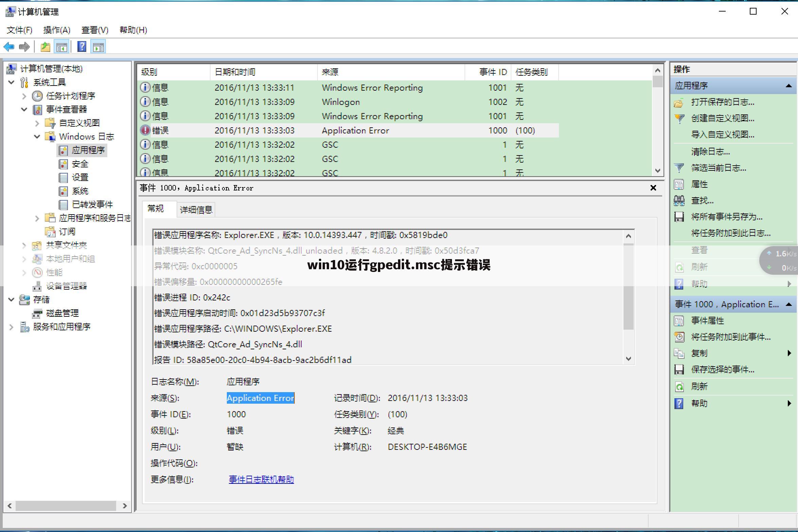Viewport: 798px width, 532px height.
Task: Click the Forward arrow toolbar icon
Action: click(x=24, y=47)
